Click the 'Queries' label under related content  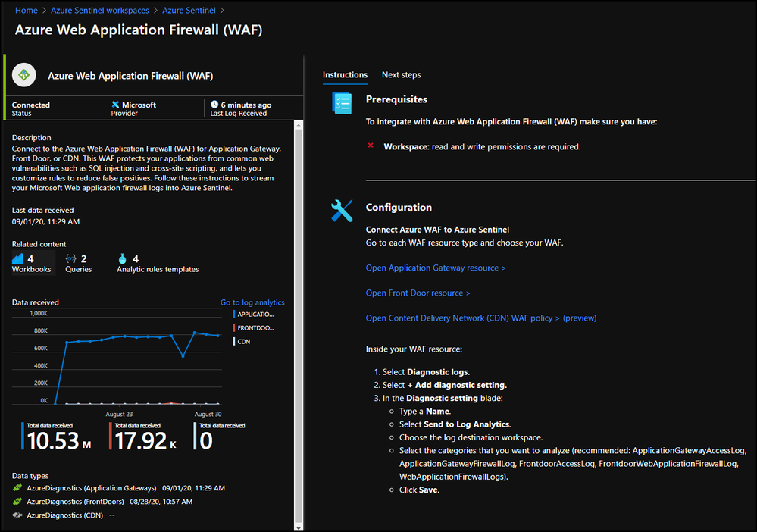(79, 269)
